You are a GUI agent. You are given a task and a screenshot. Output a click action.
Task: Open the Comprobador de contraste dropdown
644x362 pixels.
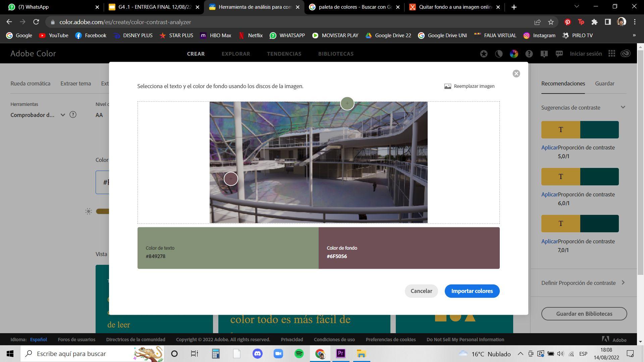[x=63, y=115]
